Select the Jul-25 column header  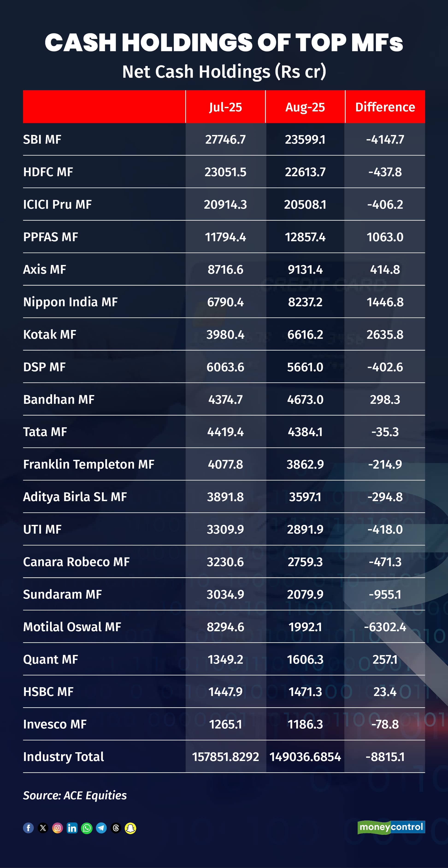[x=225, y=107]
